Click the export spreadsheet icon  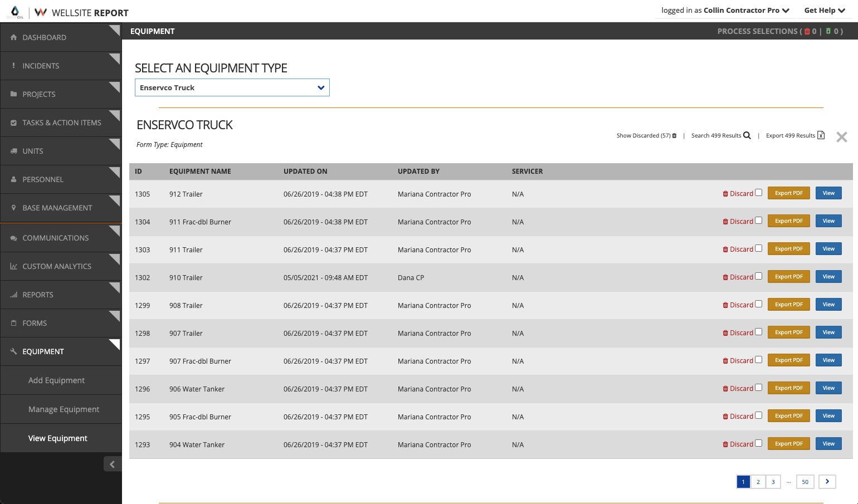(x=821, y=135)
